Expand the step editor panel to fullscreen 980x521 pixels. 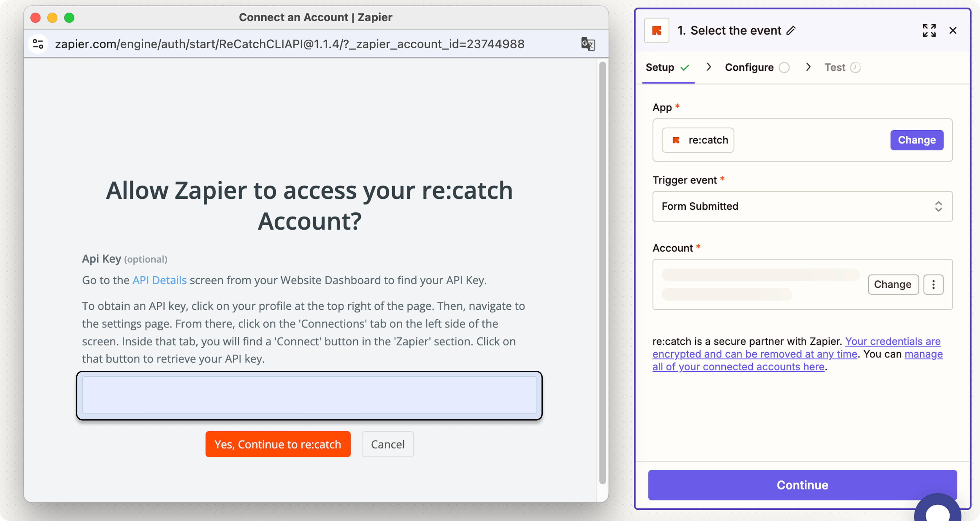pos(929,30)
